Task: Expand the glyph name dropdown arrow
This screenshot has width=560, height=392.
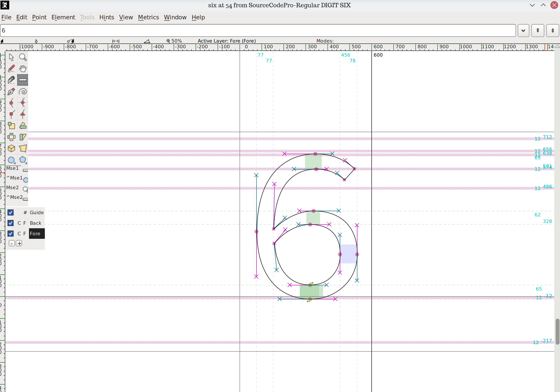Action: tap(523, 31)
